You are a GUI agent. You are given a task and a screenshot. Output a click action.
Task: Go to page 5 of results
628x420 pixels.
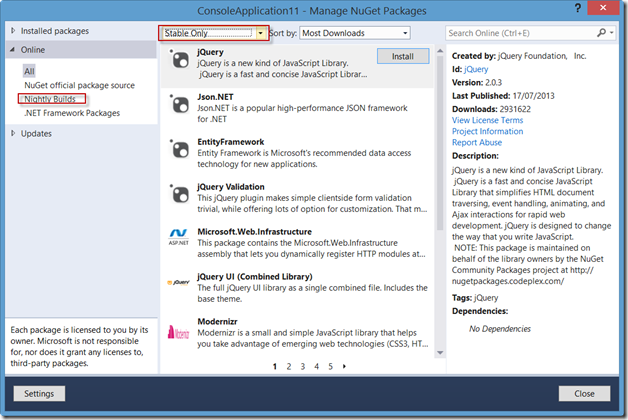[330, 366]
